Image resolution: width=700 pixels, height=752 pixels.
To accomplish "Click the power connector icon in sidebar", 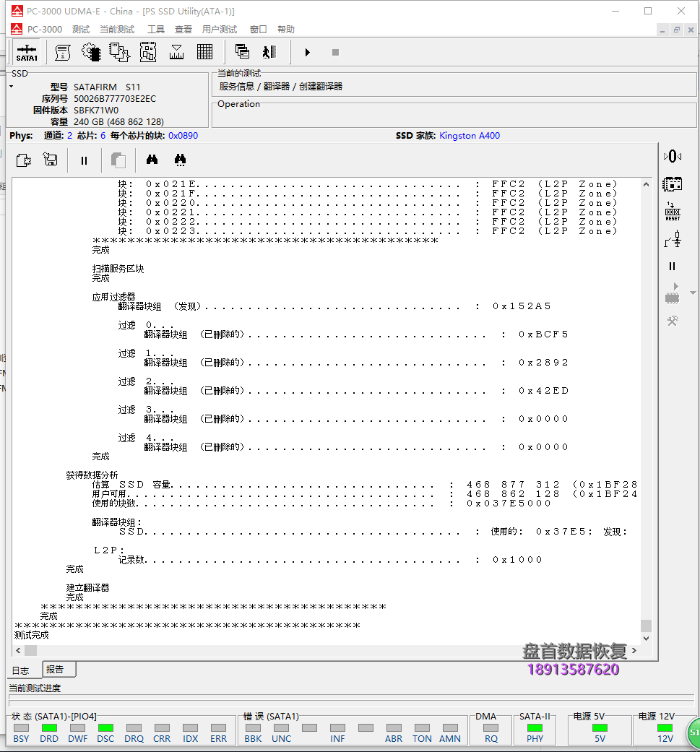I will (673, 239).
